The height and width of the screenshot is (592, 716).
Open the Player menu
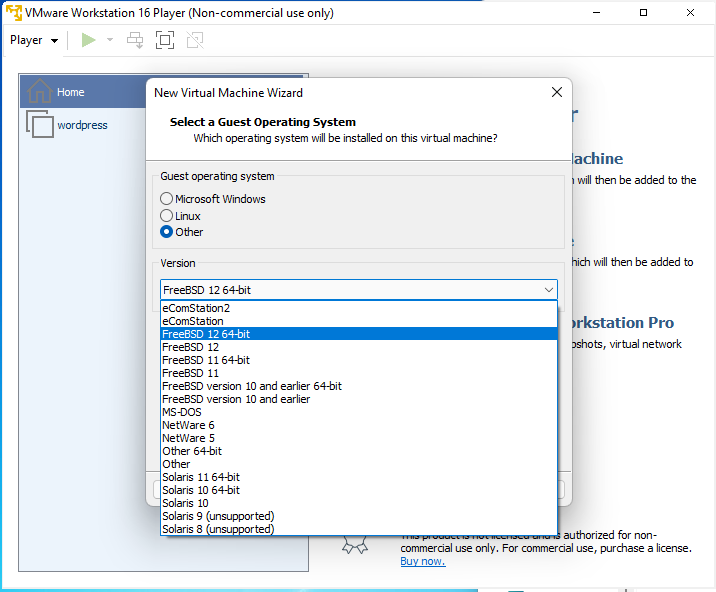pos(34,40)
